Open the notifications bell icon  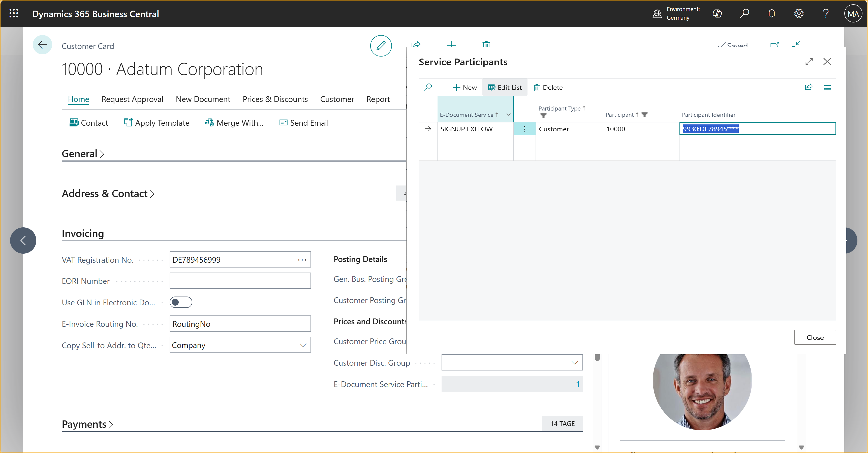coord(772,13)
